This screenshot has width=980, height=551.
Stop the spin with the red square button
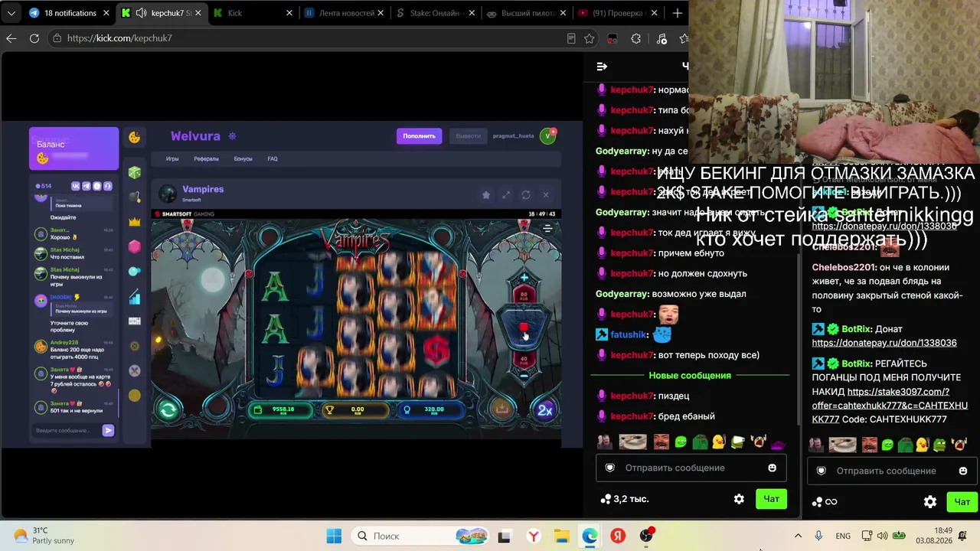[524, 328]
